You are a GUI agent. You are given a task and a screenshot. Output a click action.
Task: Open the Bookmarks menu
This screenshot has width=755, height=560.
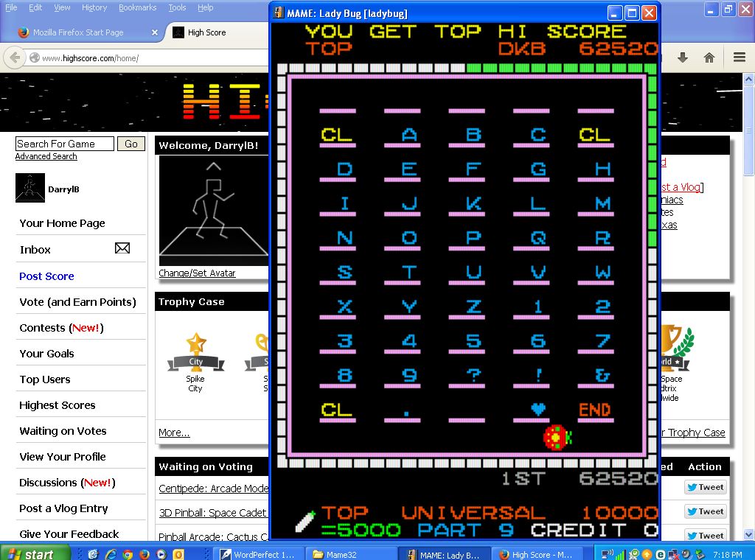pos(137,7)
